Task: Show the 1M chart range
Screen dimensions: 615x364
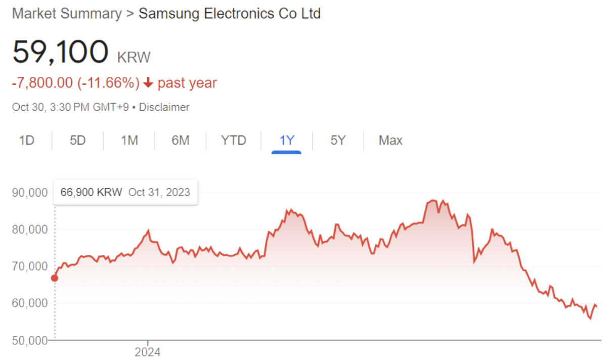Action: click(x=129, y=140)
